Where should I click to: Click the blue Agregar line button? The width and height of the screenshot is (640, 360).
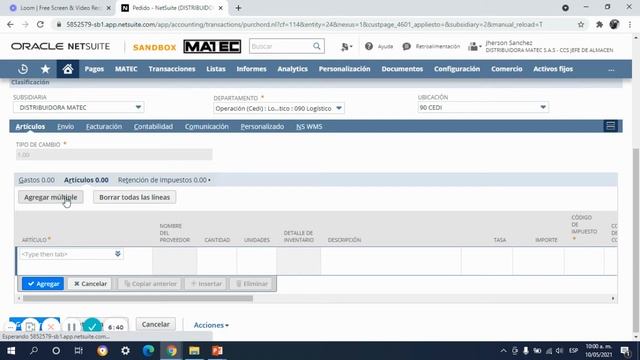tap(43, 284)
